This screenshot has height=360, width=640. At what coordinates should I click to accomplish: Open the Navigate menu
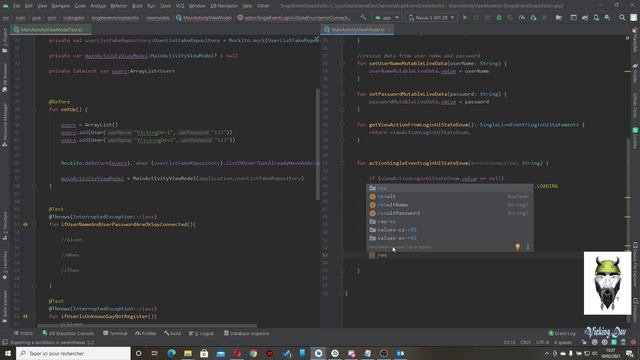60,6
